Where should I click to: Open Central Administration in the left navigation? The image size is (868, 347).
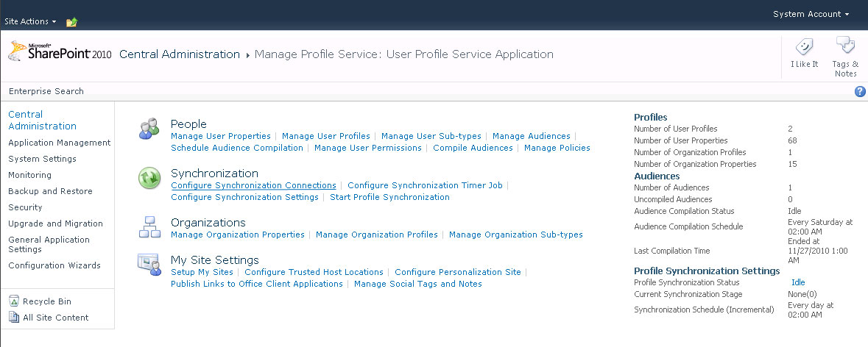coord(42,120)
